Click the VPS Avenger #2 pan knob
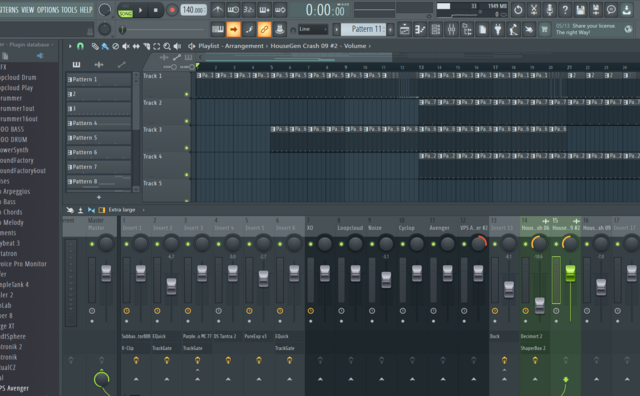This screenshot has width=640, height=396. click(478, 244)
